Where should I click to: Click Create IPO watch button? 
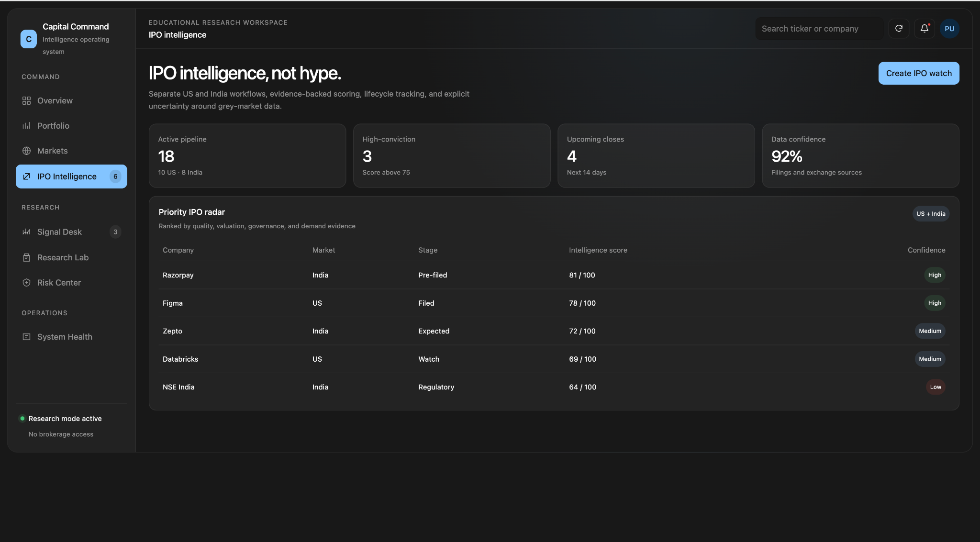919,73
